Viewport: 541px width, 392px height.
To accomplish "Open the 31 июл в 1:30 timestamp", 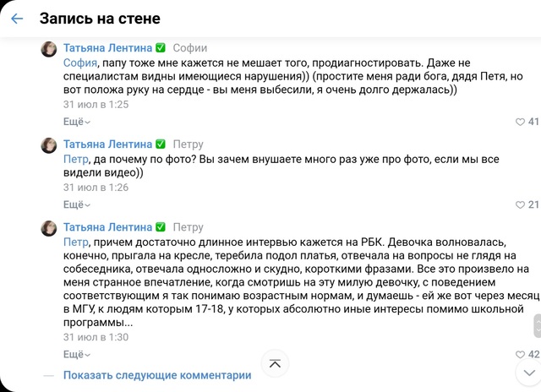I will click(x=96, y=337).
